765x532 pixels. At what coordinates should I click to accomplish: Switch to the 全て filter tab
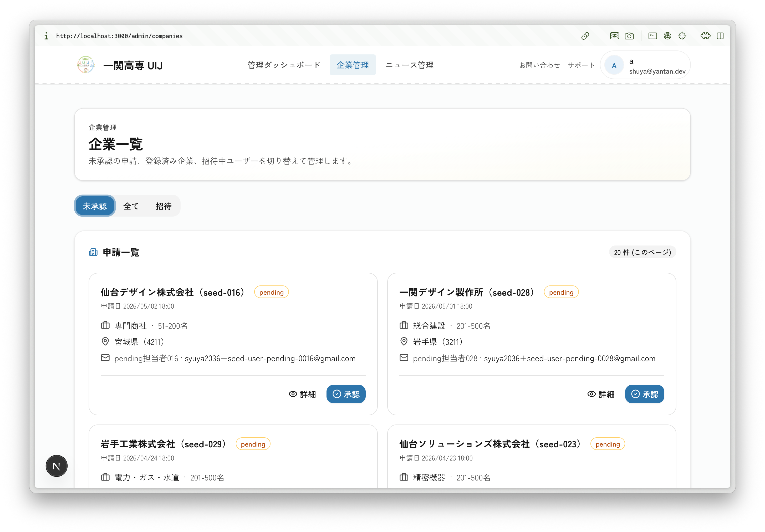(131, 206)
